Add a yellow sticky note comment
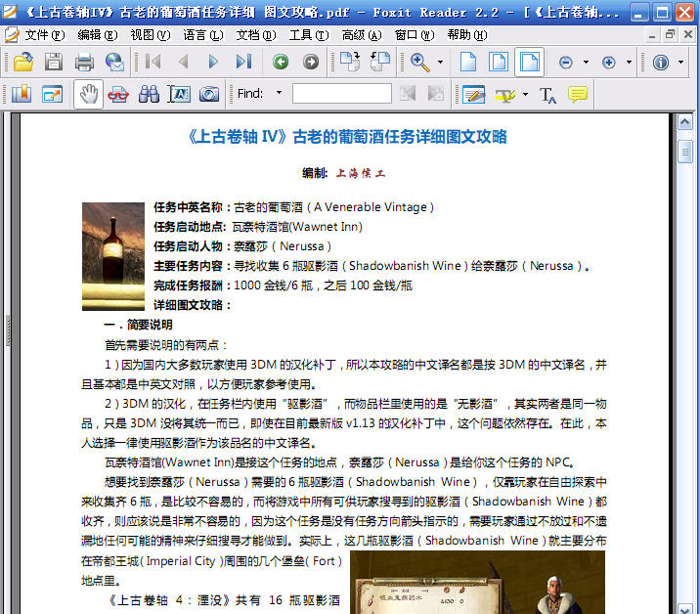The image size is (700, 614). coord(577,94)
